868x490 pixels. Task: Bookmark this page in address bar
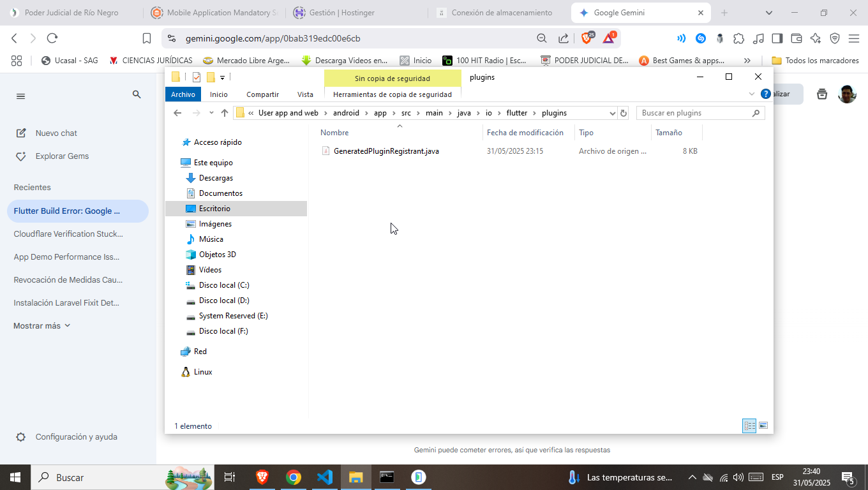tap(147, 38)
